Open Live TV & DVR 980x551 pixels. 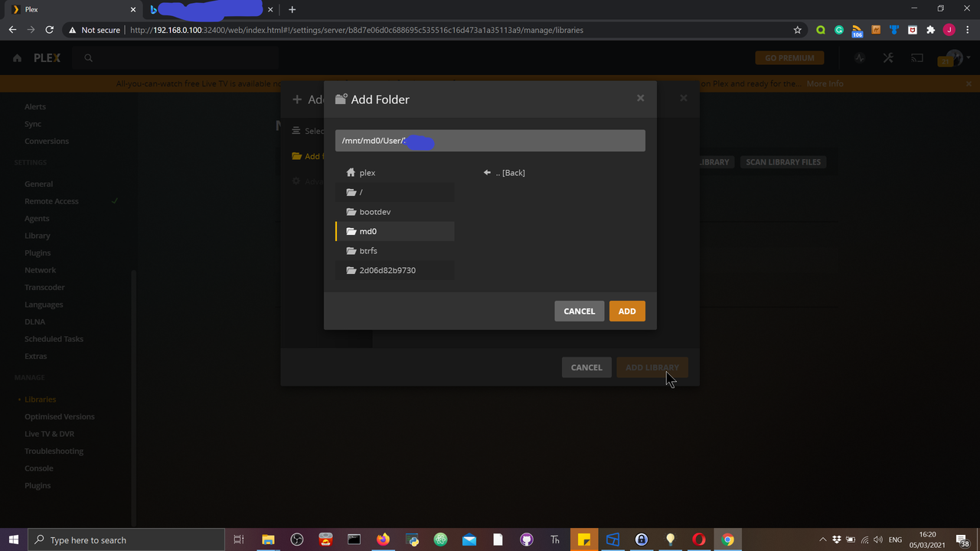point(50,434)
